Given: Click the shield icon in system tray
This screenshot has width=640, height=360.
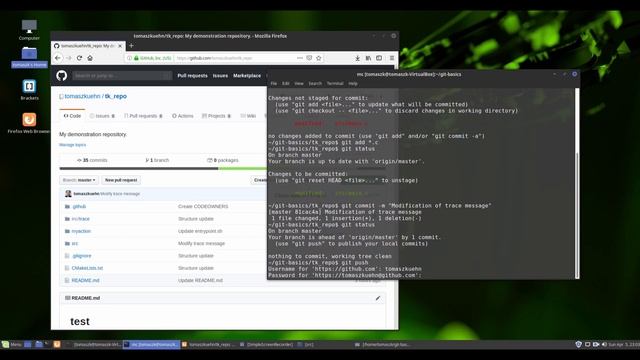Looking at the screenshot, I should coord(578,344).
